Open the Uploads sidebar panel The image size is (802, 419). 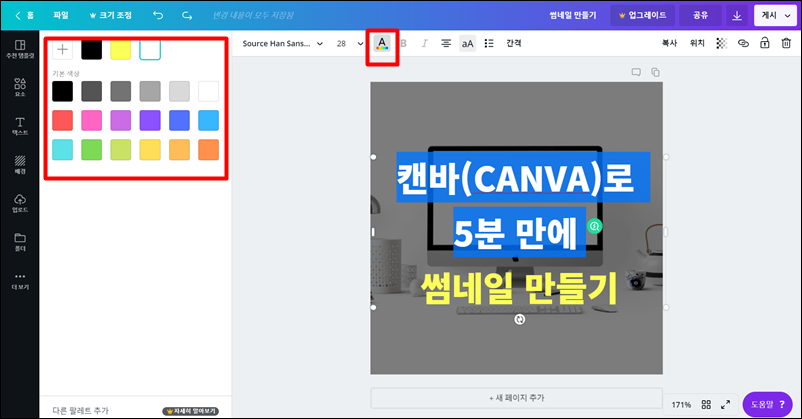click(20, 203)
